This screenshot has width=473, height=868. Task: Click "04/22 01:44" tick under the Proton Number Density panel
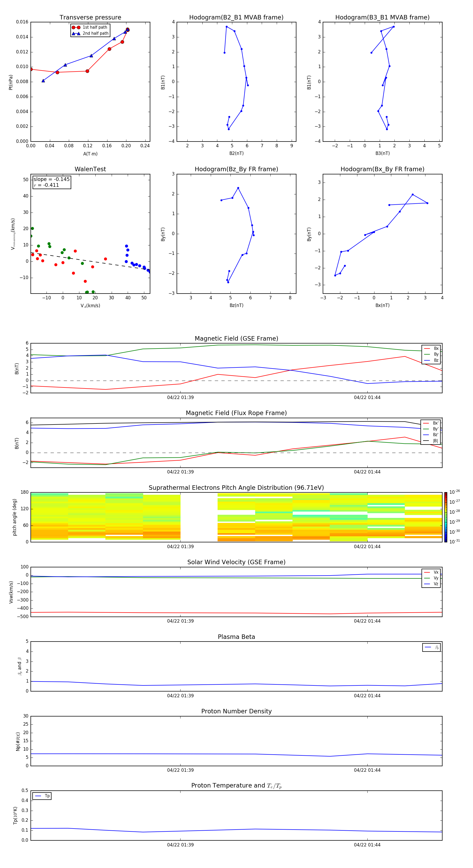tap(367, 770)
